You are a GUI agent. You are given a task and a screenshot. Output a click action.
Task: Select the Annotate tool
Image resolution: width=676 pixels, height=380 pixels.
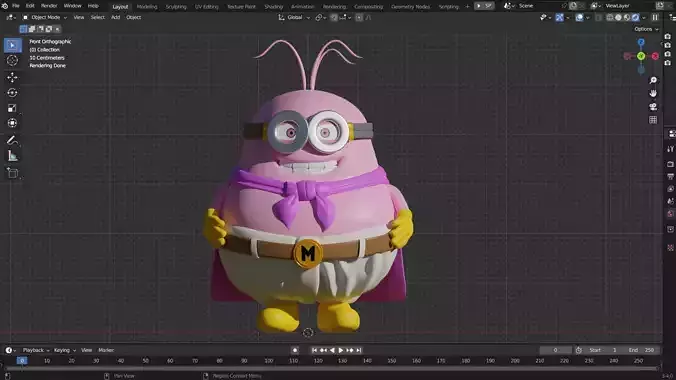tap(12, 140)
